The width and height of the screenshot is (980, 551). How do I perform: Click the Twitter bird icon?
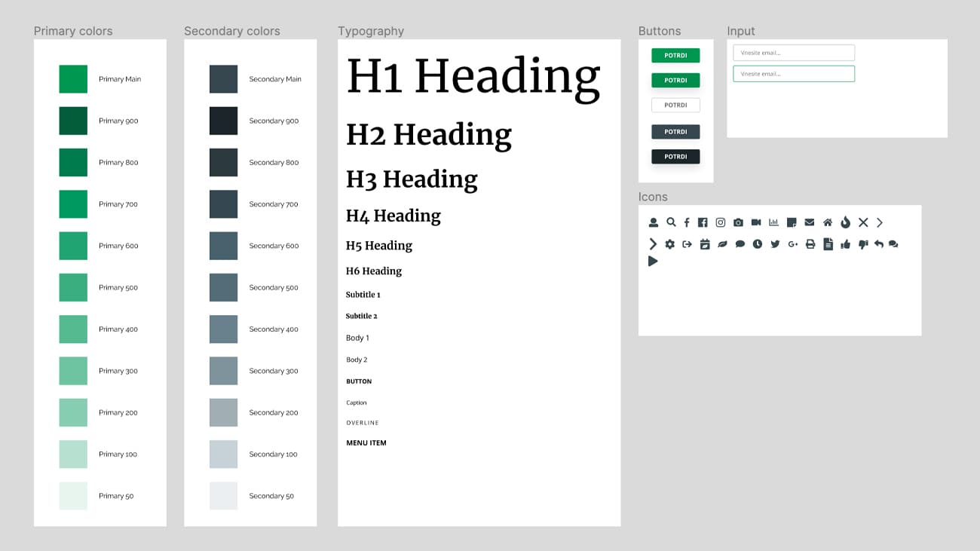(x=775, y=244)
